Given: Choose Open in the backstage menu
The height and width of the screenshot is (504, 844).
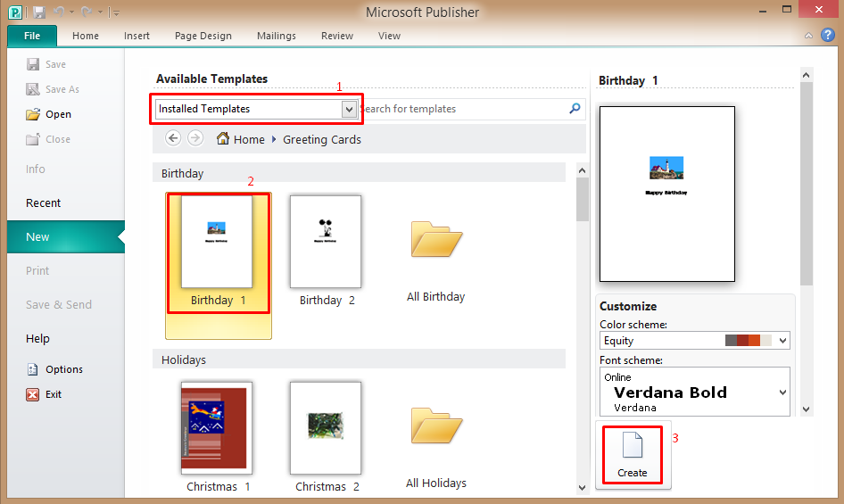Looking at the screenshot, I should pyautogui.click(x=48, y=114).
